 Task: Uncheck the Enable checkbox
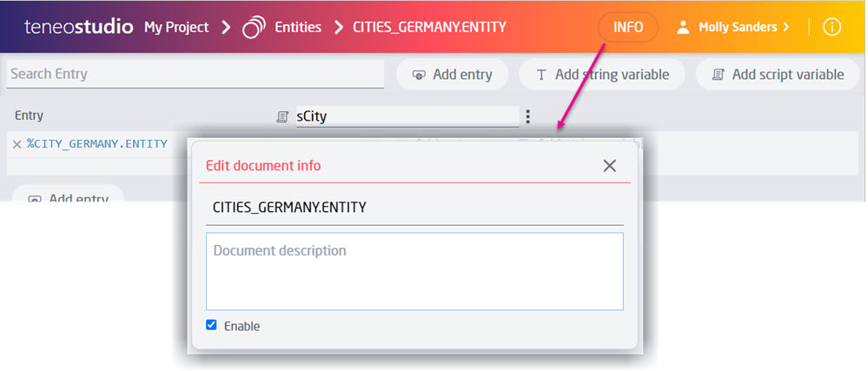[x=211, y=325]
